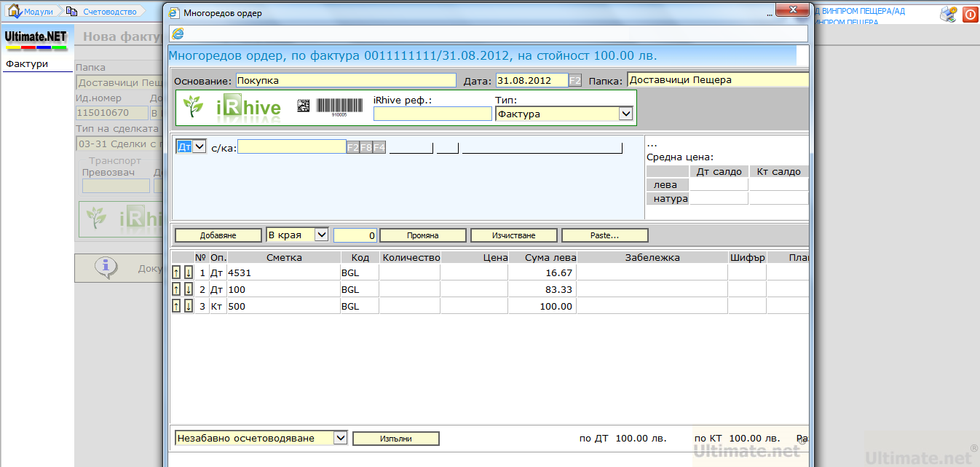Click the iRhive QR code icon
This screenshot has width=980, height=467.
(304, 106)
